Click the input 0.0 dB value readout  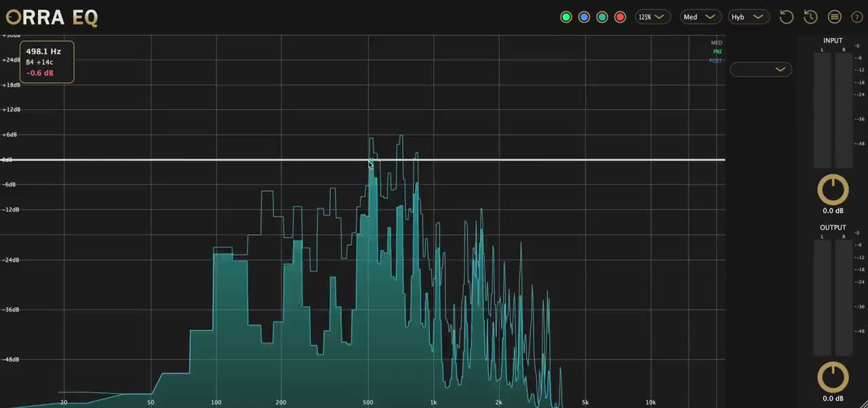coord(833,211)
